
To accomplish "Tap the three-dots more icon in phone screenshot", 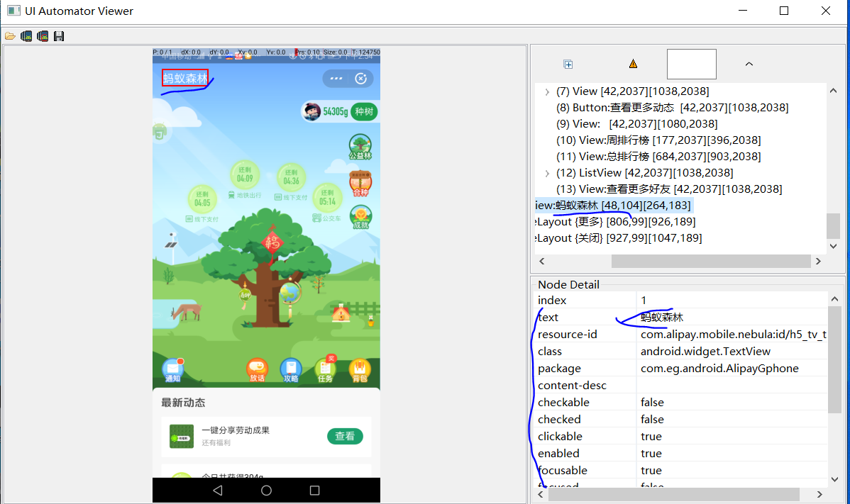I will coord(336,79).
